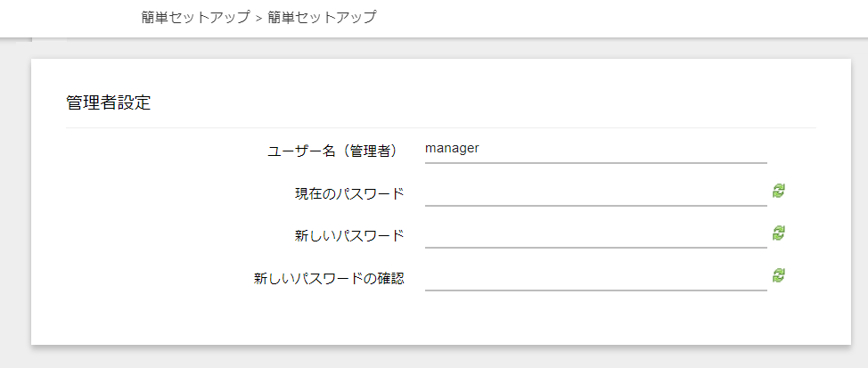The height and width of the screenshot is (368, 868).
Task: Click the green refresh icon beside 新しいパスワード field
Action: [779, 233]
